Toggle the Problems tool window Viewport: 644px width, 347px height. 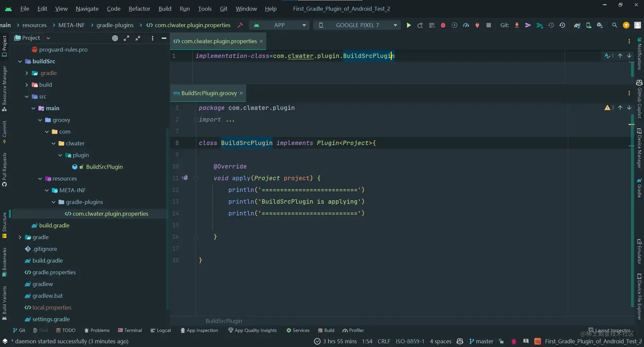pos(97,330)
